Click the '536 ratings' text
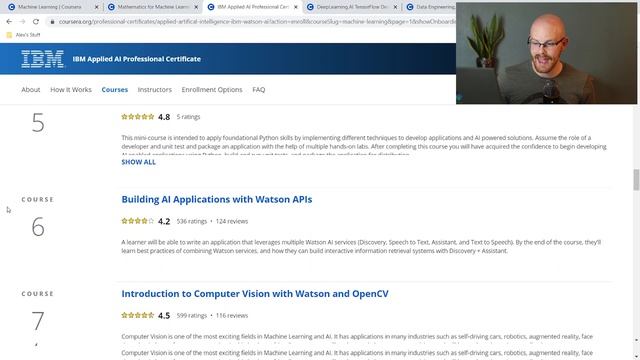 point(192,221)
